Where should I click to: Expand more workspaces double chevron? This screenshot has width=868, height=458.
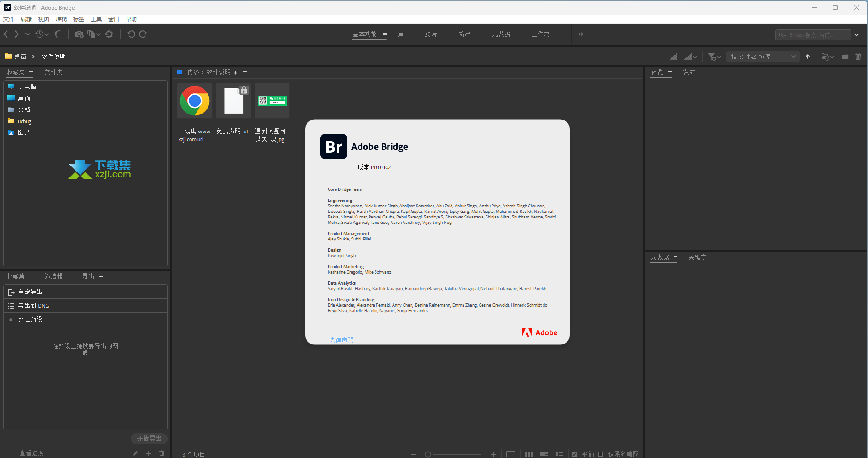(581, 34)
